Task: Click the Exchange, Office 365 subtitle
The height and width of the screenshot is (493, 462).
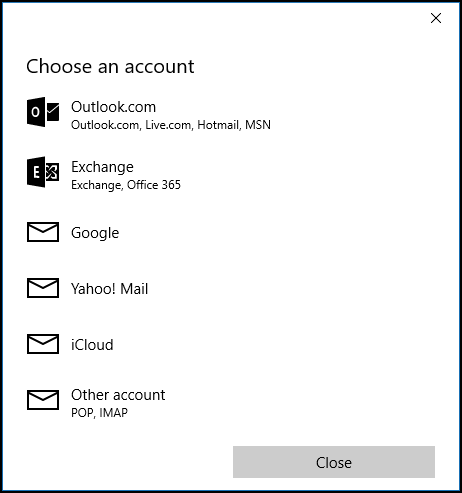Action: tap(126, 185)
